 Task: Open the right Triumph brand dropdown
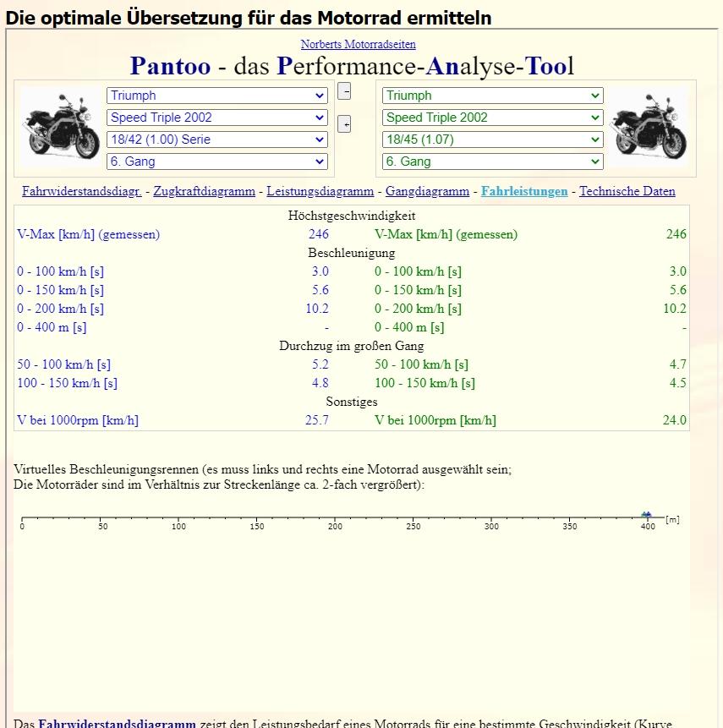pyautogui.click(x=492, y=96)
